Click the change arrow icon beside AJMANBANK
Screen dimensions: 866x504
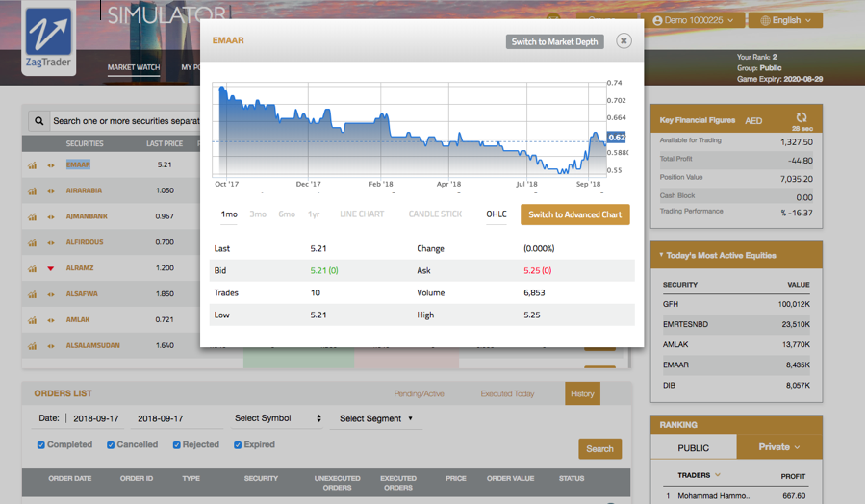pyautogui.click(x=51, y=217)
